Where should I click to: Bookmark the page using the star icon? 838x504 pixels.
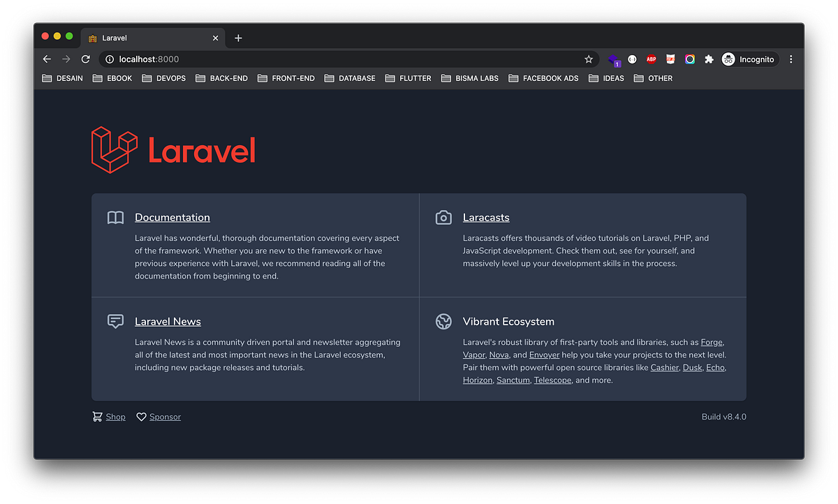pos(588,59)
